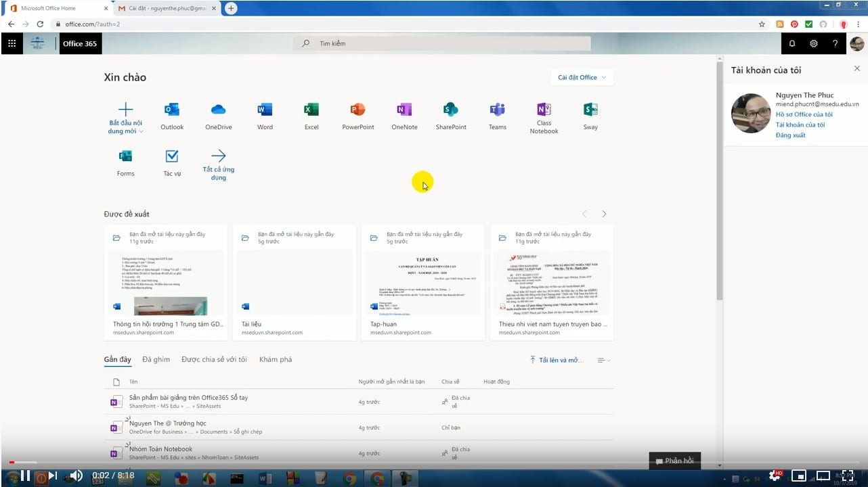Open the Sway app

tap(590, 116)
